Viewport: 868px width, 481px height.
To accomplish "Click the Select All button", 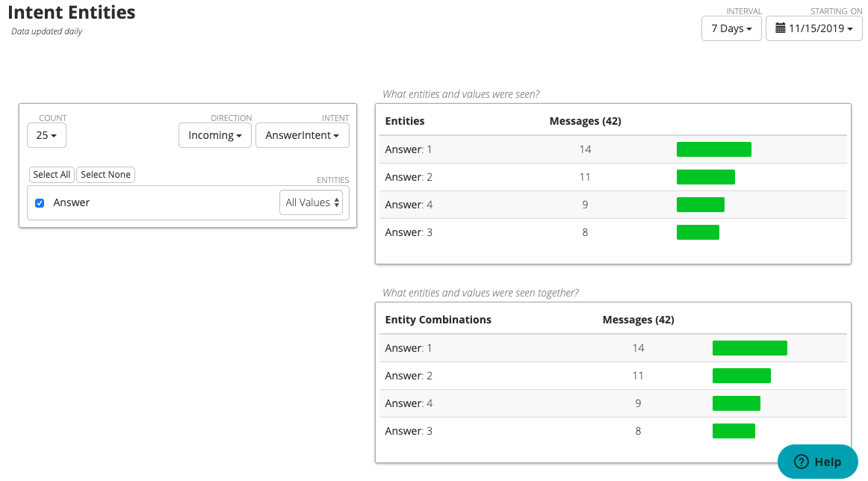I will tap(52, 175).
